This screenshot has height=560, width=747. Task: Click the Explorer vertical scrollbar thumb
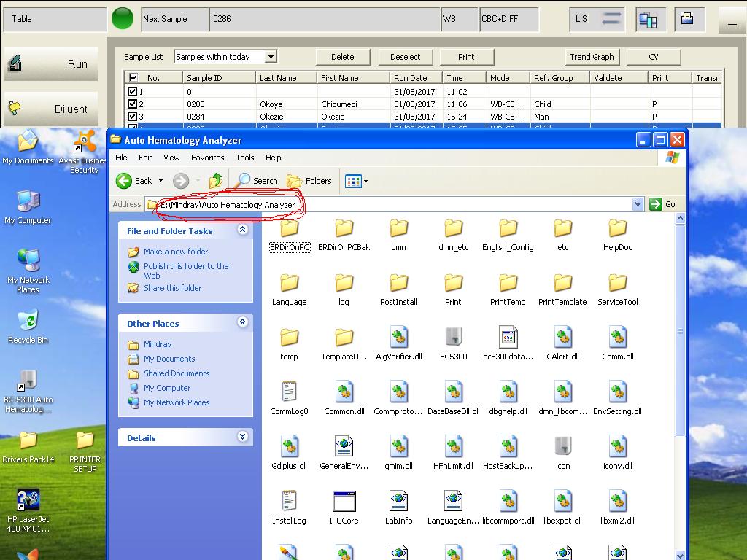681,331
